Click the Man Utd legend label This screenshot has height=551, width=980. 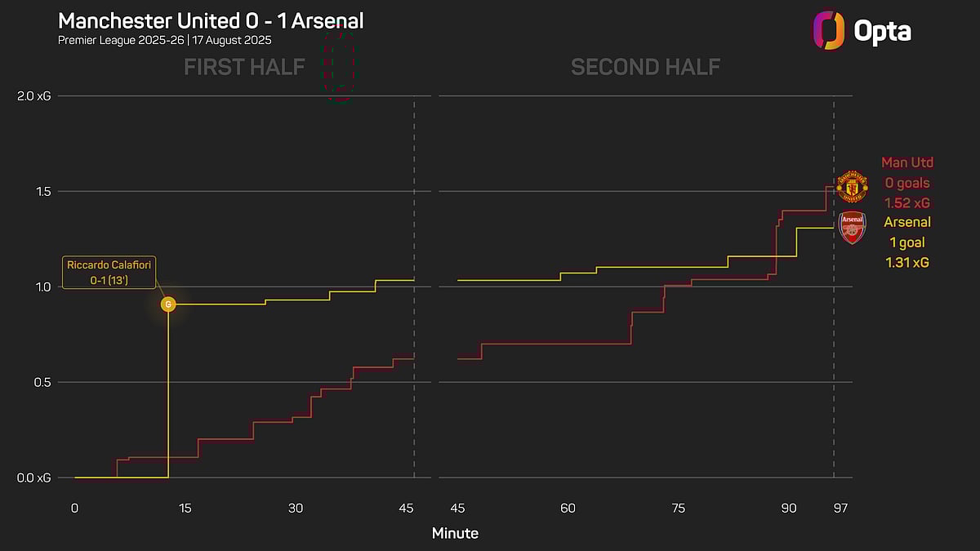pyautogui.click(x=907, y=162)
